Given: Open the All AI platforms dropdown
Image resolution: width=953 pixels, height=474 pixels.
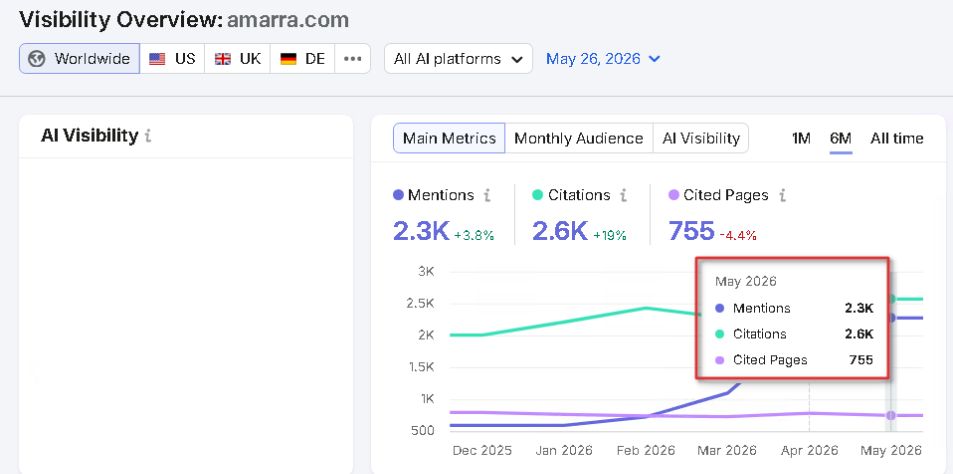Looking at the screenshot, I should click(x=458, y=59).
